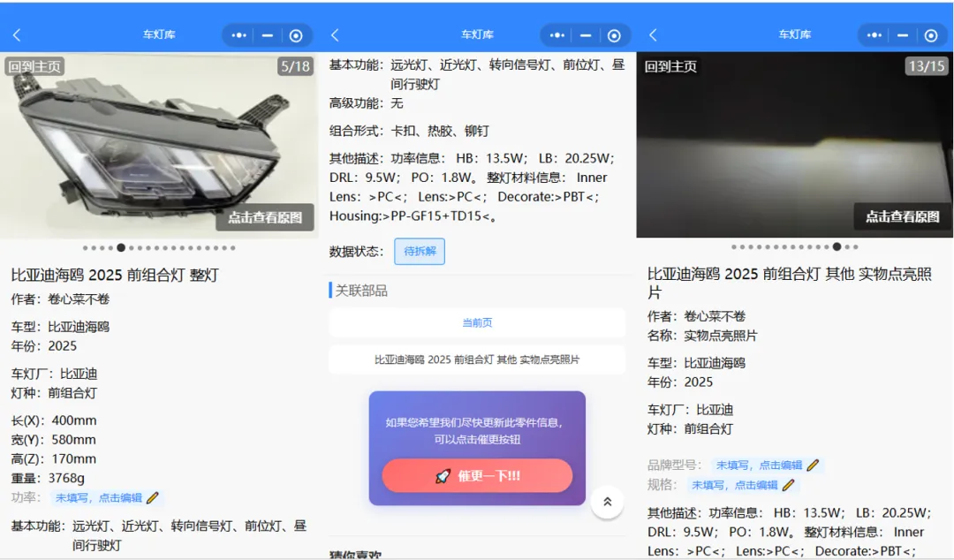
Task: Click 高级功能: 无 in middle panel
Action: pos(367,102)
